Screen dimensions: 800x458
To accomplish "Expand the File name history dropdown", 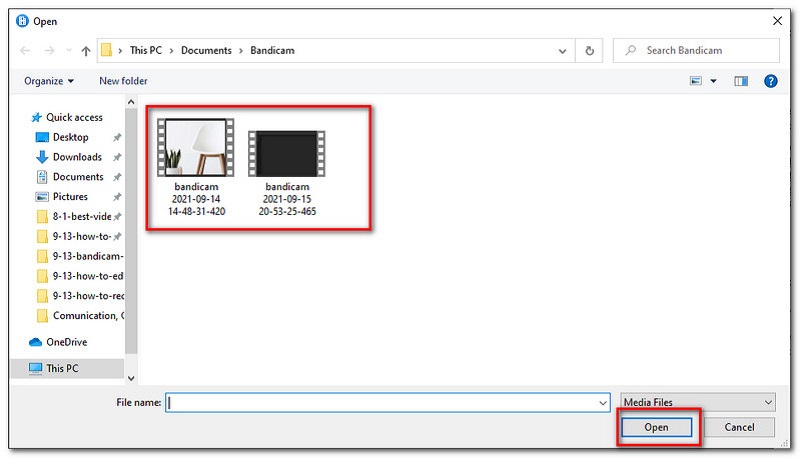I will (602, 402).
